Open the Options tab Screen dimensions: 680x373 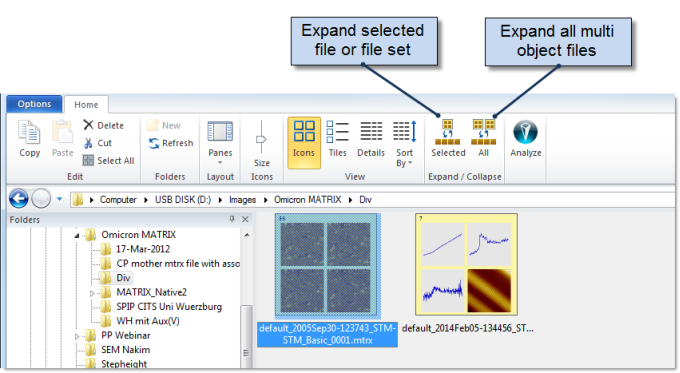[x=34, y=104]
